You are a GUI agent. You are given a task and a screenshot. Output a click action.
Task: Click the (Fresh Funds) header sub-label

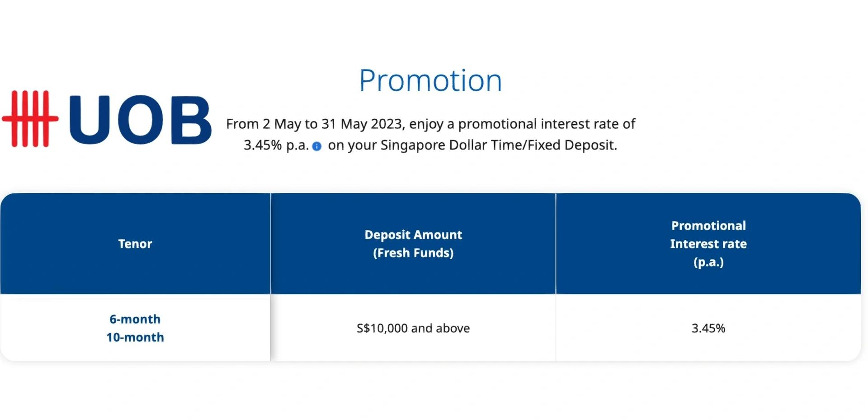click(x=413, y=253)
